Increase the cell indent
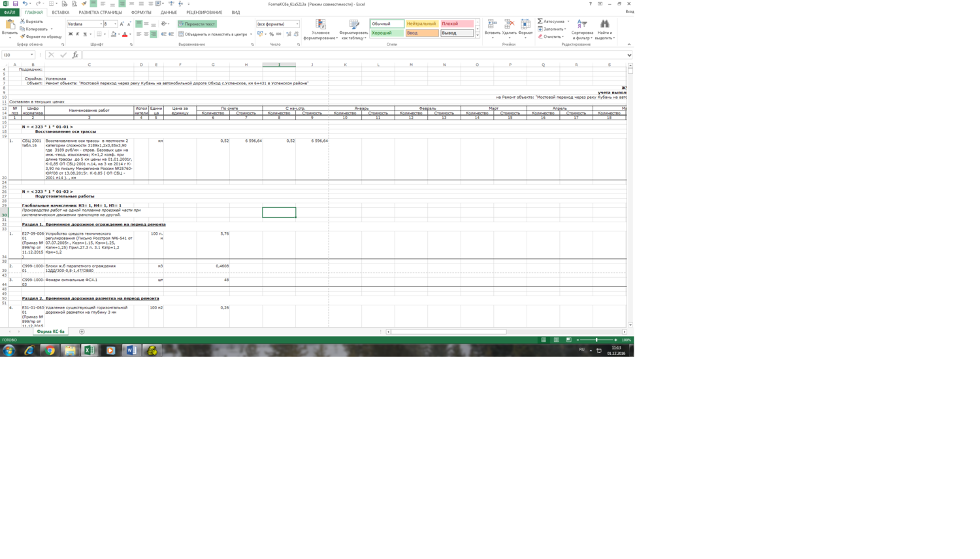Viewport: 980px width, 559px height. point(171,34)
